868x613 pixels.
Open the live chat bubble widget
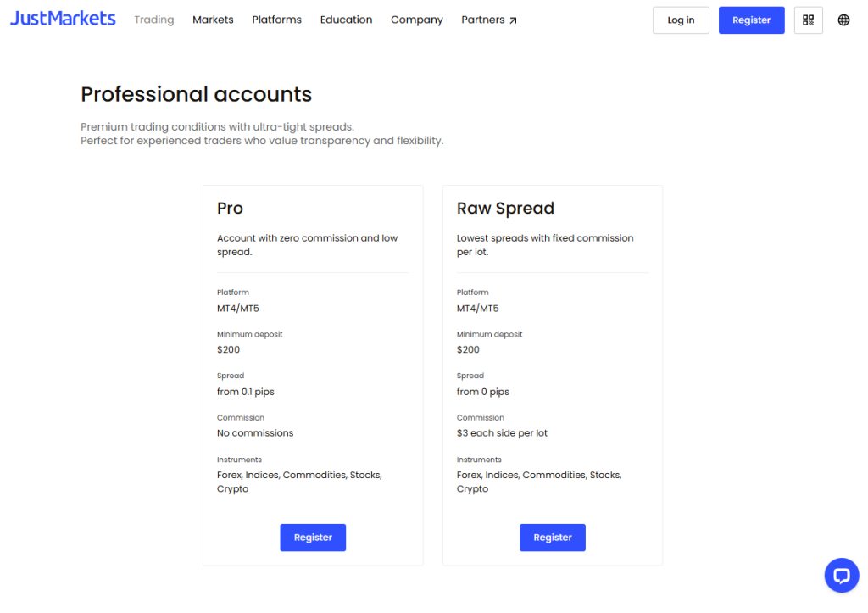tap(841, 576)
